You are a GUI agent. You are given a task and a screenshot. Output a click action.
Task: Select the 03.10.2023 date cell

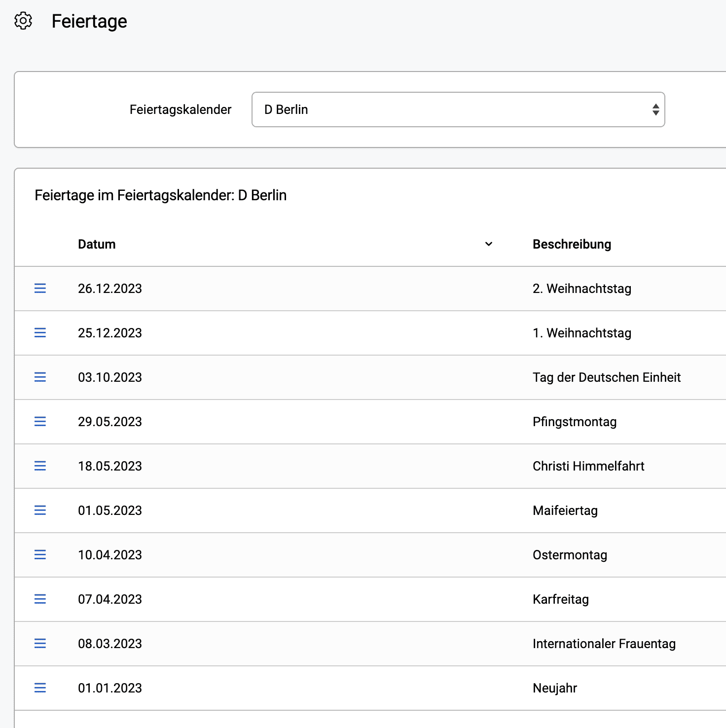coord(110,377)
